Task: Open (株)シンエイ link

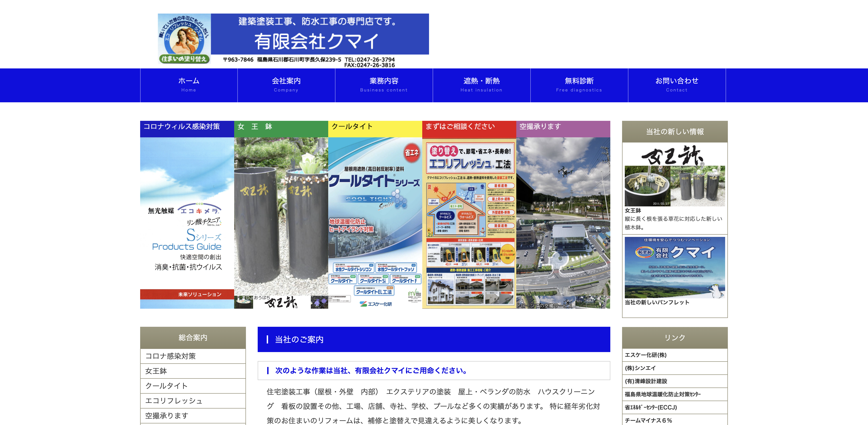Action: click(x=675, y=368)
